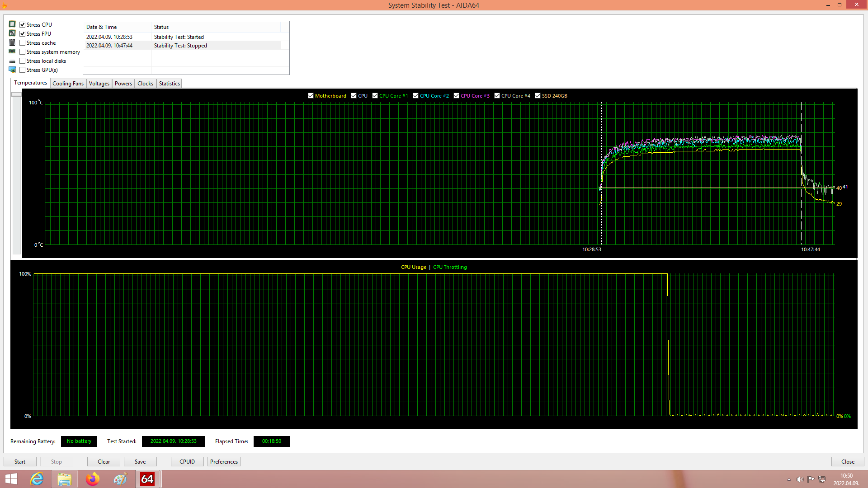Image resolution: width=868 pixels, height=488 pixels.
Task: Click the disk icon beside Stress local disks
Action: click(12, 61)
